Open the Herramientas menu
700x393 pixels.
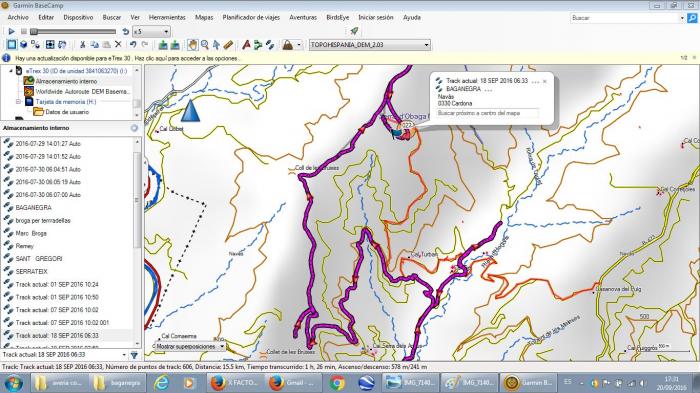pyautogui.click(x=167, y=17)
